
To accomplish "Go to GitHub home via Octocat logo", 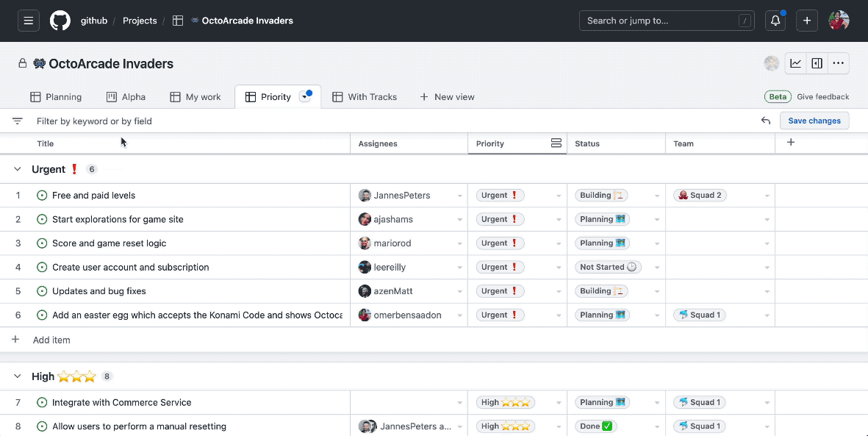I will pos(60,21).
